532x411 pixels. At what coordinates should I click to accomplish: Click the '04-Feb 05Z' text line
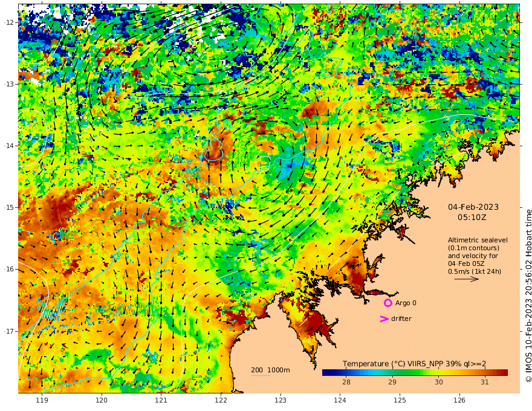coord(466,264)
